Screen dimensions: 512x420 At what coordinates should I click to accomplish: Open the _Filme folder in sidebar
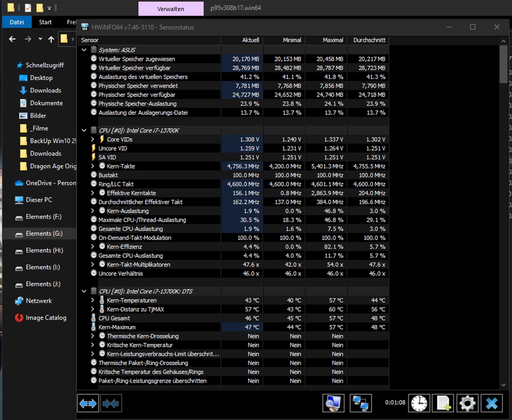point(39,128)
